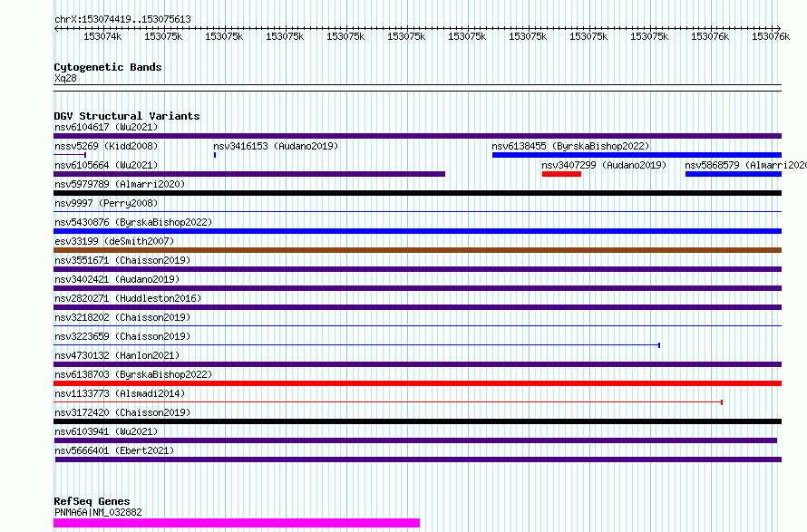Select the nsv6104617 purple variant bar
This screenshot has height=532, width=807.
417,136
